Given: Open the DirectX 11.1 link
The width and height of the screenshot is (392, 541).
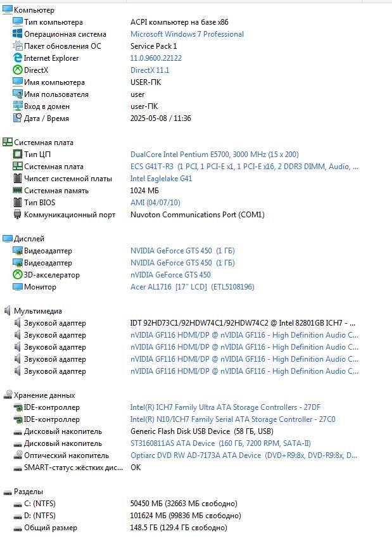Looking at the screenshot, I should tap(149, 70).
